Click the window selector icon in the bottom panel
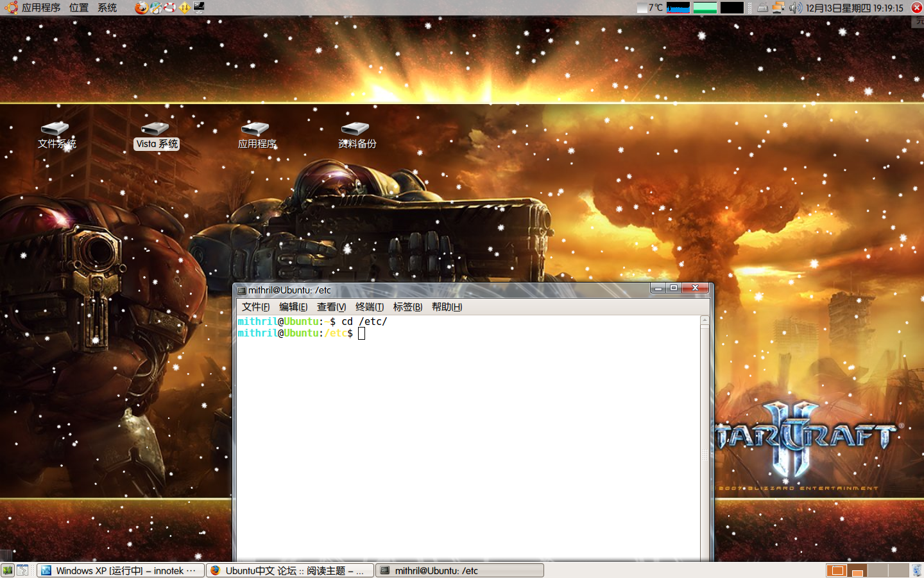Image resolution: width=924 pixels, height=578 pixels. [22, 570]
